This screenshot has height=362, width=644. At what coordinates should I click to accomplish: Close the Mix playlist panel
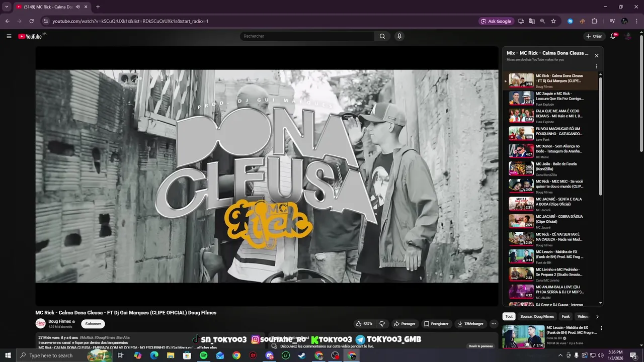[597, 56]
